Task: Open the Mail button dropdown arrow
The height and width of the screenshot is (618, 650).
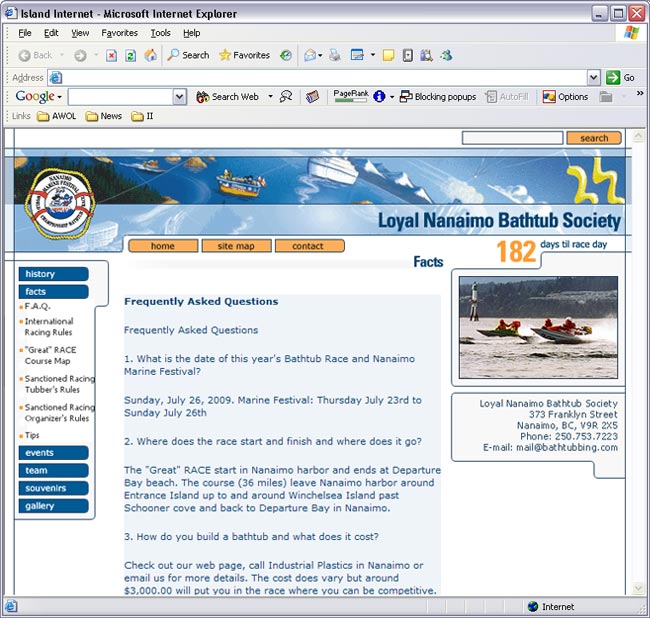Action: tap(320, 55)
